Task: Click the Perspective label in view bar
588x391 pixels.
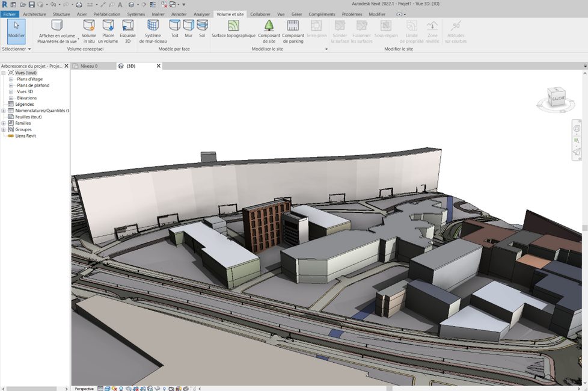Action: click(x=84, y=389)
